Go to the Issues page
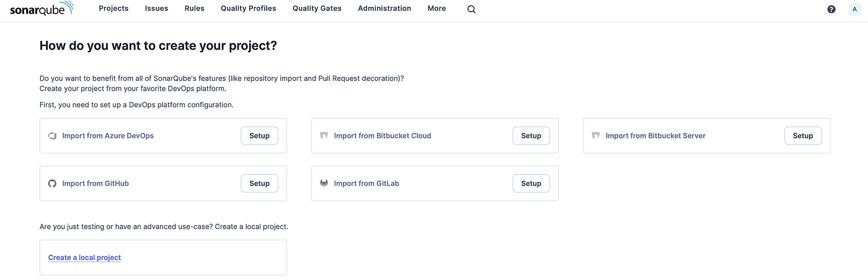The image size is (868, 280). 156,9
